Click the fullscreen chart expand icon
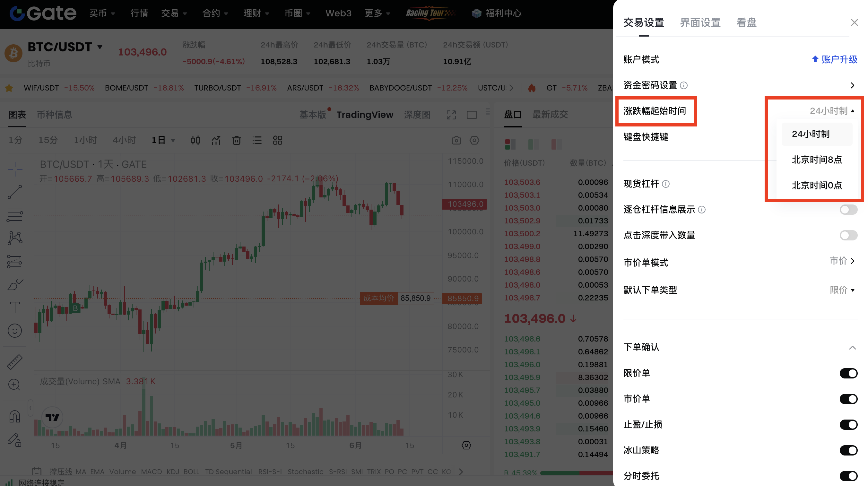 point(451,115)
